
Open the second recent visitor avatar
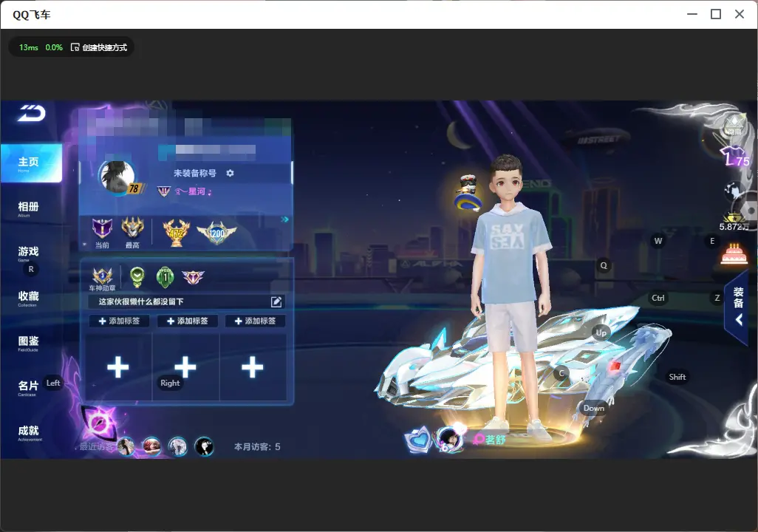[151, 446]
